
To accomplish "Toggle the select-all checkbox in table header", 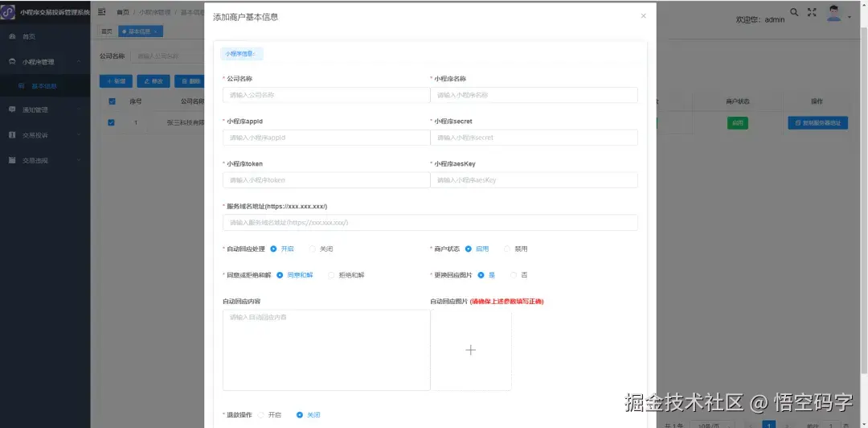I will click(x=112, y=101).
